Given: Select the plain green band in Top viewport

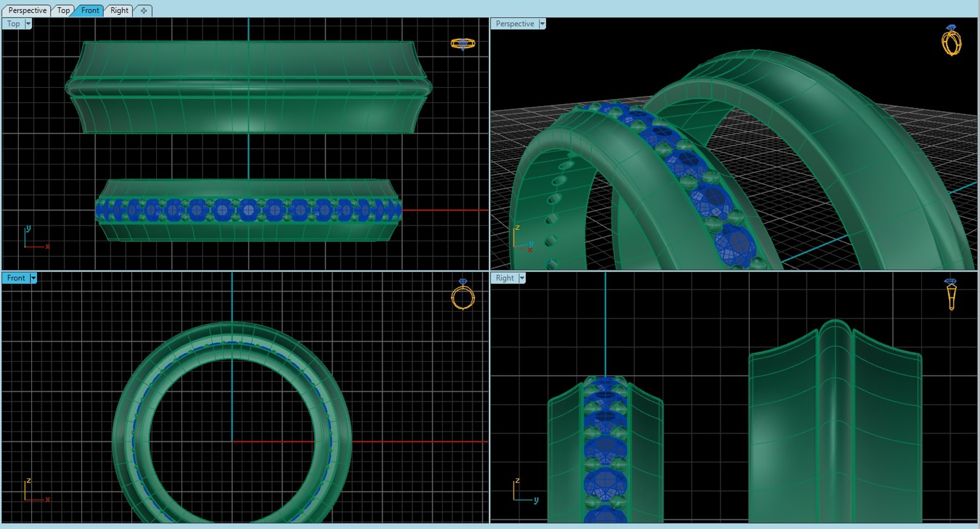Looking at the screenshot, I should 249,87.
